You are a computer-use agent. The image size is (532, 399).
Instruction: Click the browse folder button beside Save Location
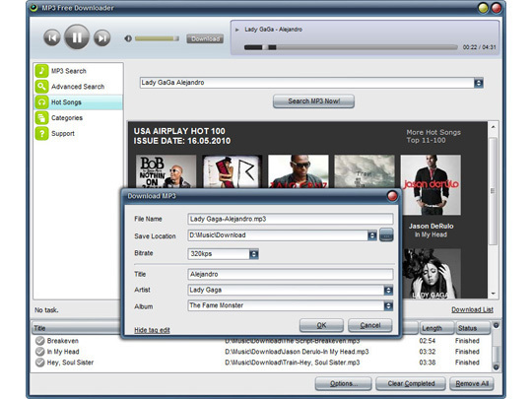[386, 234]
